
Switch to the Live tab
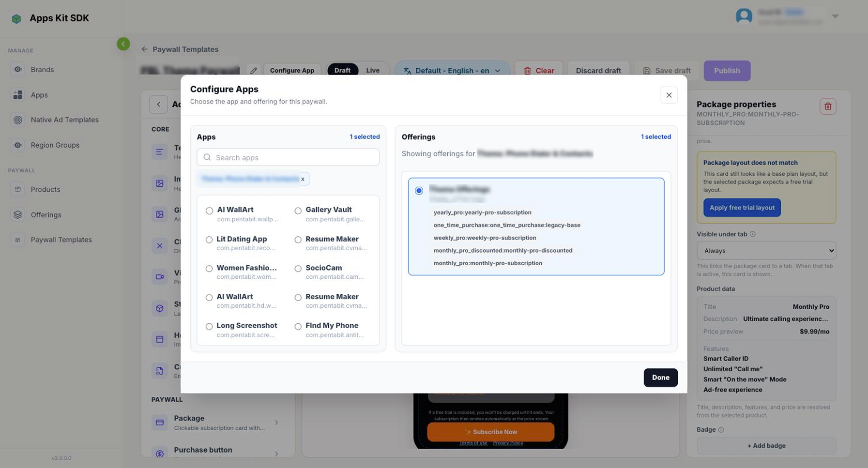pos(373,70)
